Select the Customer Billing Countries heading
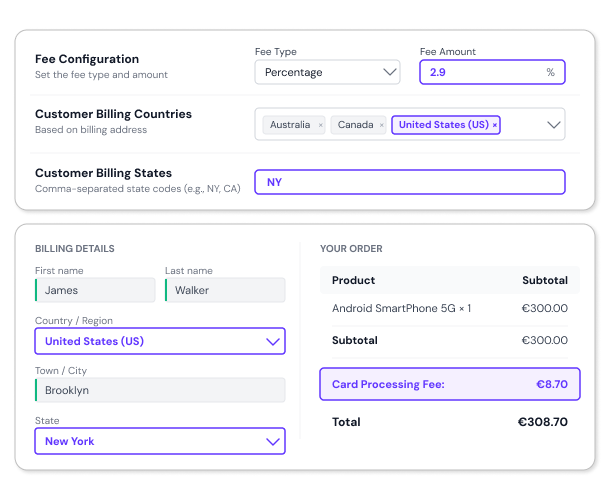Viewport: 610px width, 500px height. [x=113, y=114]
